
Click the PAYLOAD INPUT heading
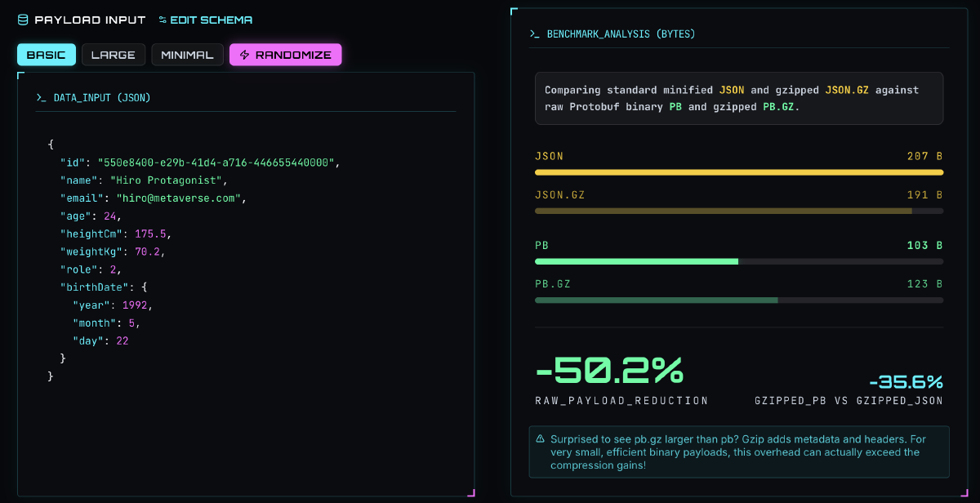90,20
